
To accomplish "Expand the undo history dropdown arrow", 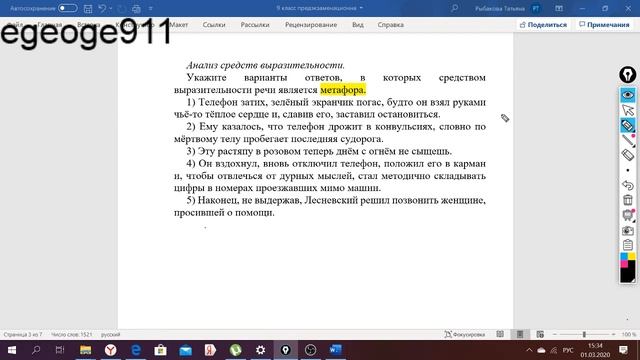I will [111, 8].
